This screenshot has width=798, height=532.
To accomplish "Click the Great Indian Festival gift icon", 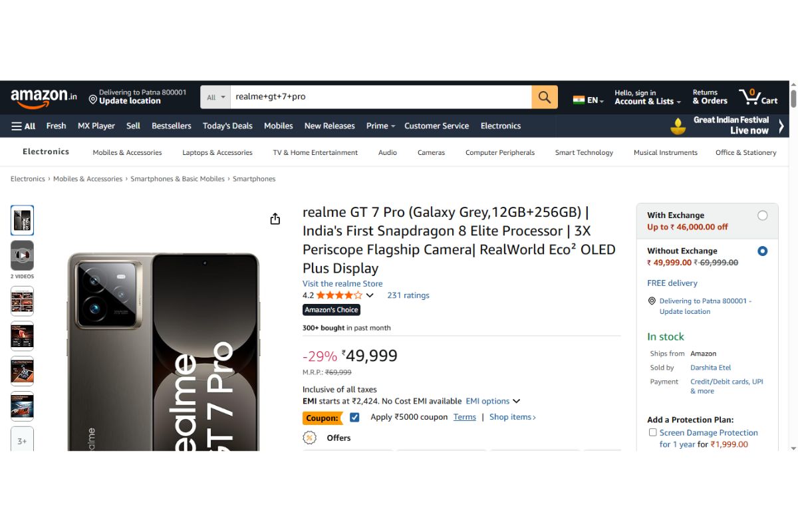I will tap(677, 126).
